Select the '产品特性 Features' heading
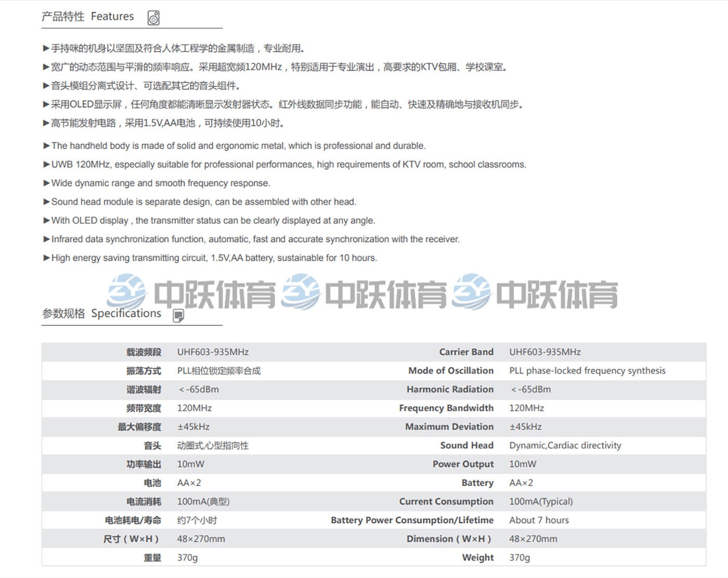Viewport: 728px width, 578px height. [x=87, y=17]
